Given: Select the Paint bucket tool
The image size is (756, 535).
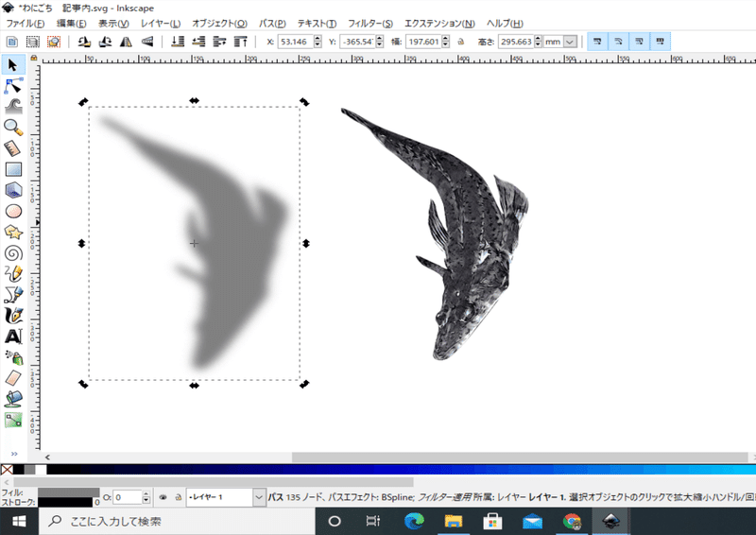Looking at the screenshot, I should (x=13, y=399).
